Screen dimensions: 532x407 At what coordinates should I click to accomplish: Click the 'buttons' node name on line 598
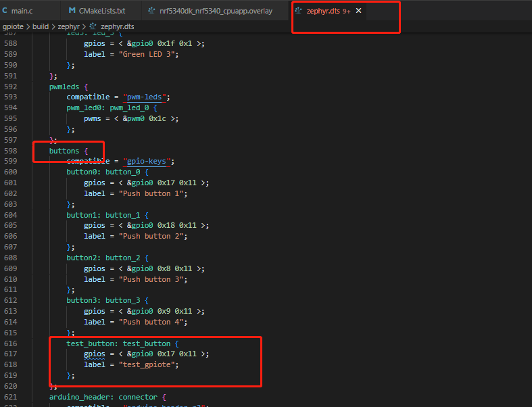coord(64,151)
